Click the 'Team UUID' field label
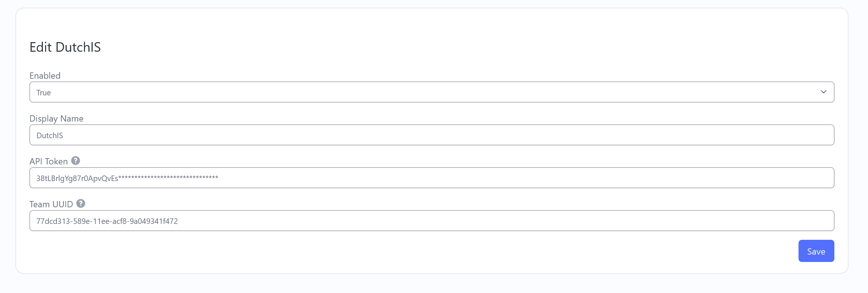This screenshot has width=868, height=293. pos(51,204)
